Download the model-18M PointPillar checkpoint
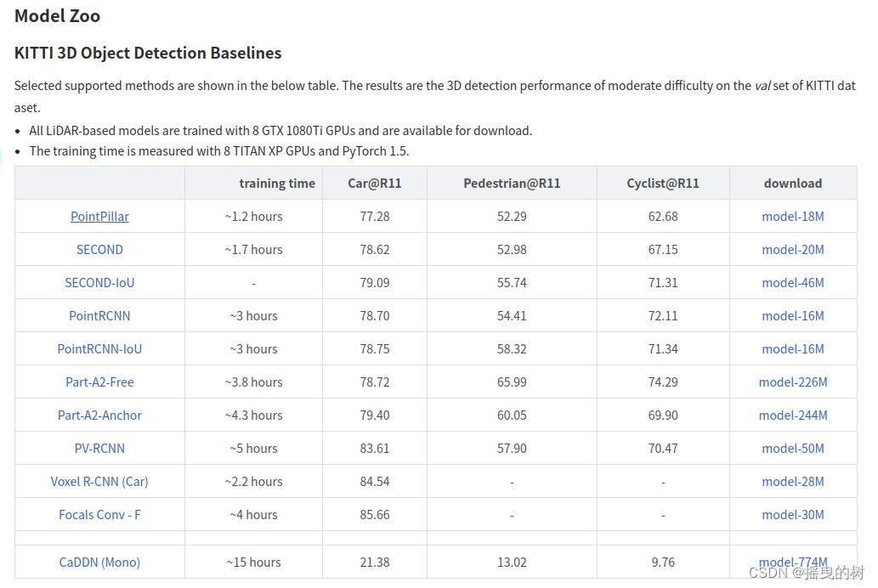This screenshot has height=588, width=878. click(x=793, y=216)
